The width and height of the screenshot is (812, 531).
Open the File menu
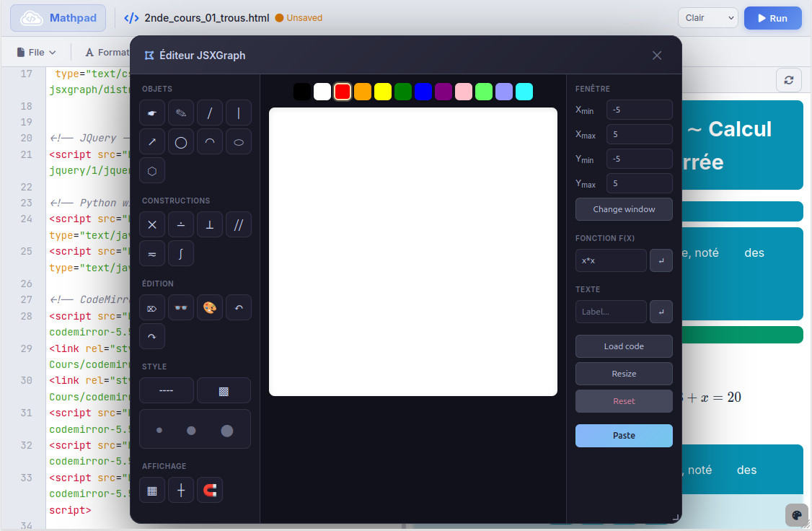[x=35, y=51]
